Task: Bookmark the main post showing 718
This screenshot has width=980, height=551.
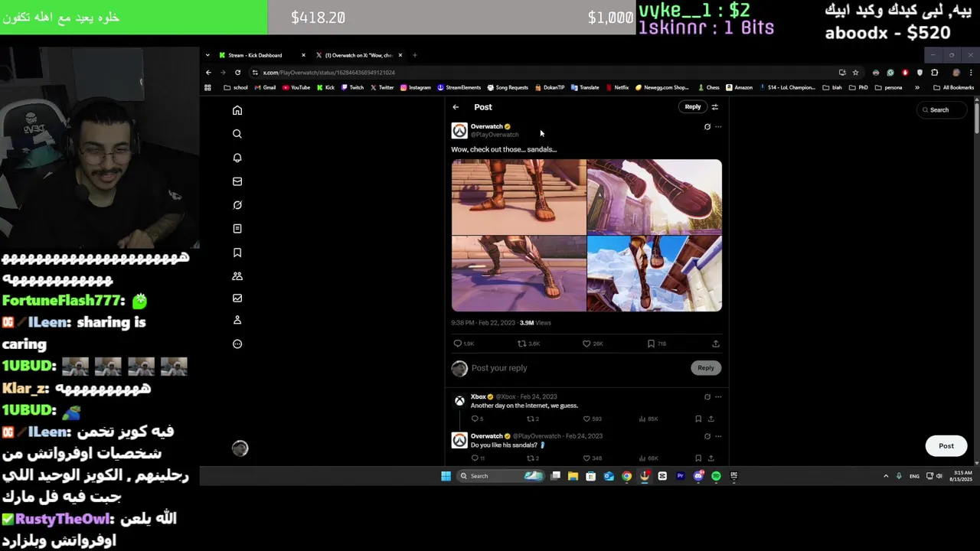Action: (x=651, y=344)
